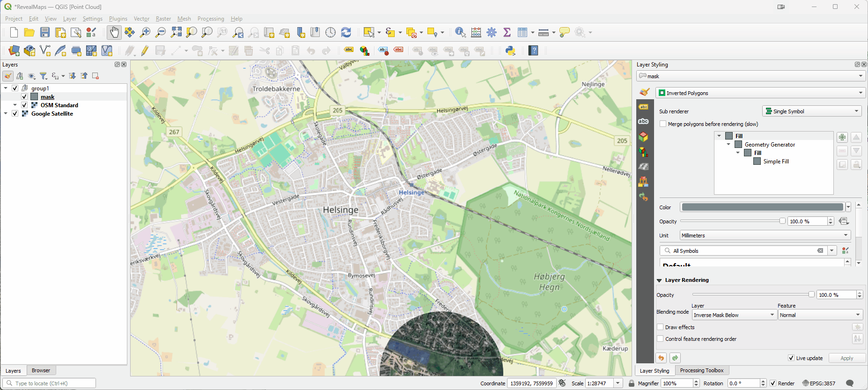Viewport: 868px width, 390px height.
Task: Refresh the map canvas
Action: point(346,32)
